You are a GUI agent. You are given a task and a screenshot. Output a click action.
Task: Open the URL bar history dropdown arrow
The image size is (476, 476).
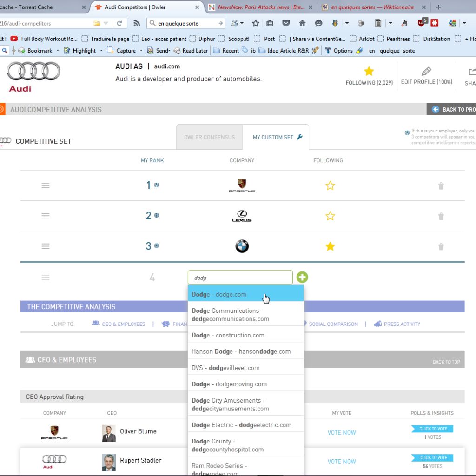(106, 23)
